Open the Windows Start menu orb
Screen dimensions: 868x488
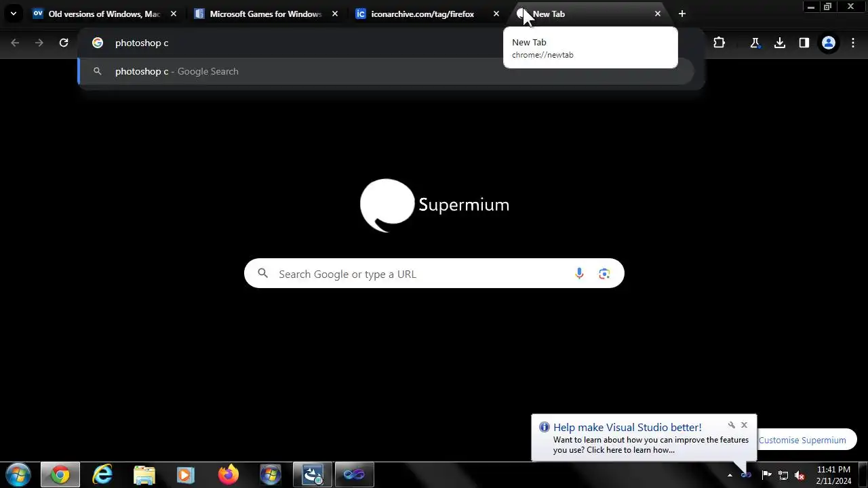click(x=18, y=475)
